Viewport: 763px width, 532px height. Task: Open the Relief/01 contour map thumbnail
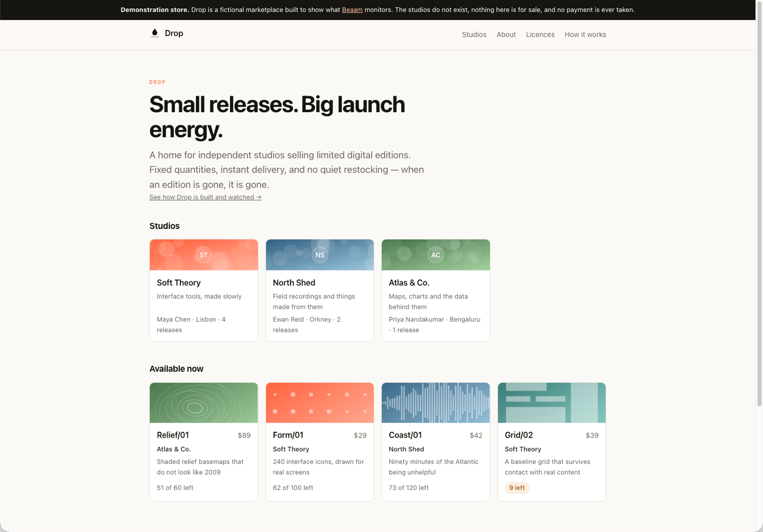pyautogui.click(x=204, y=403)
